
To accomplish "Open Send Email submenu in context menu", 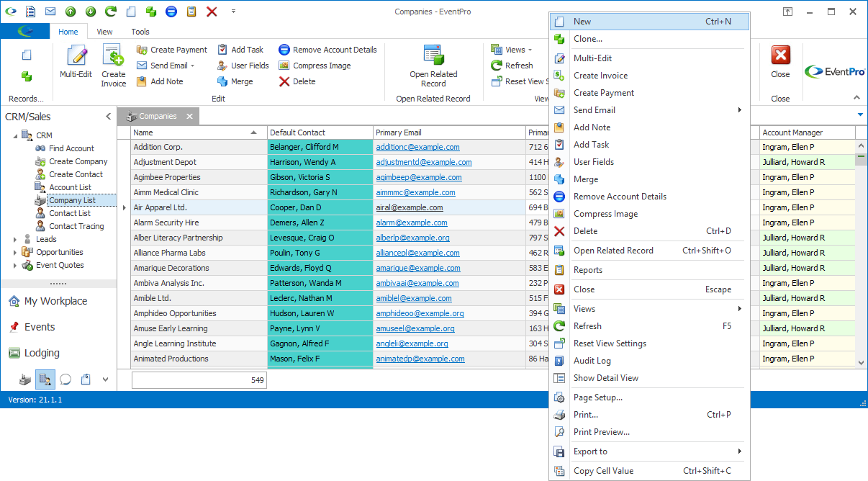I will 650,110.
